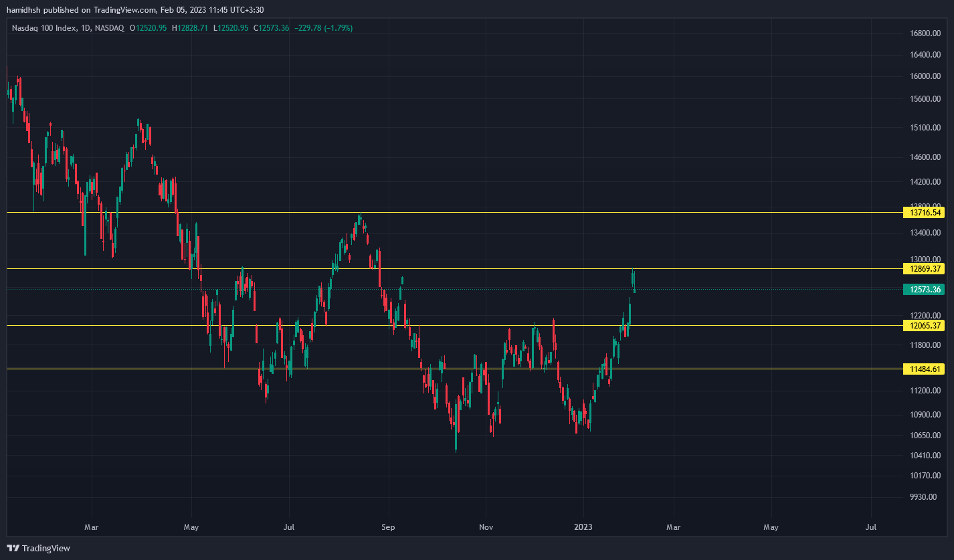
Task: Click the 12869.37 price label
Action: pos(924,269)
